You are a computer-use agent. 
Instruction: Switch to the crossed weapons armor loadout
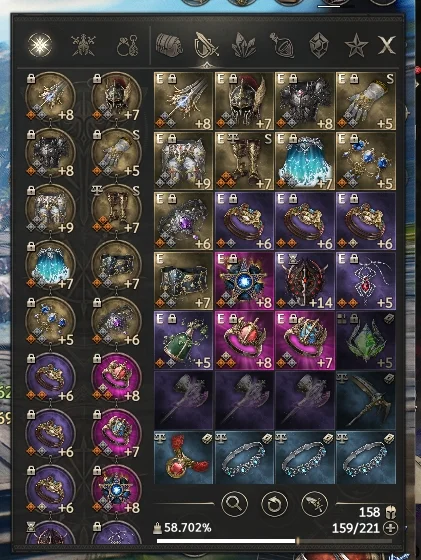83,45
